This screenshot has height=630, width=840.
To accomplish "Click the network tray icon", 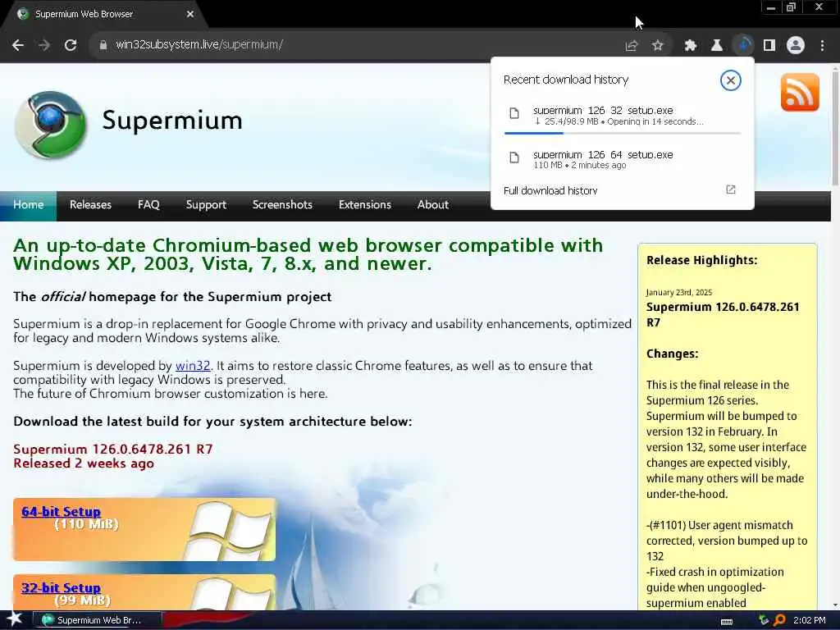I will point(763,620).
